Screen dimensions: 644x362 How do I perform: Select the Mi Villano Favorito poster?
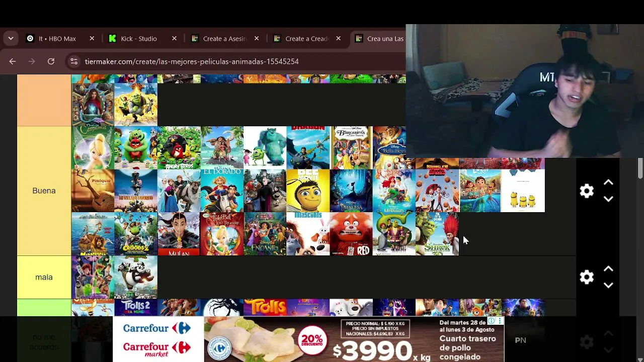pos(136,191)
